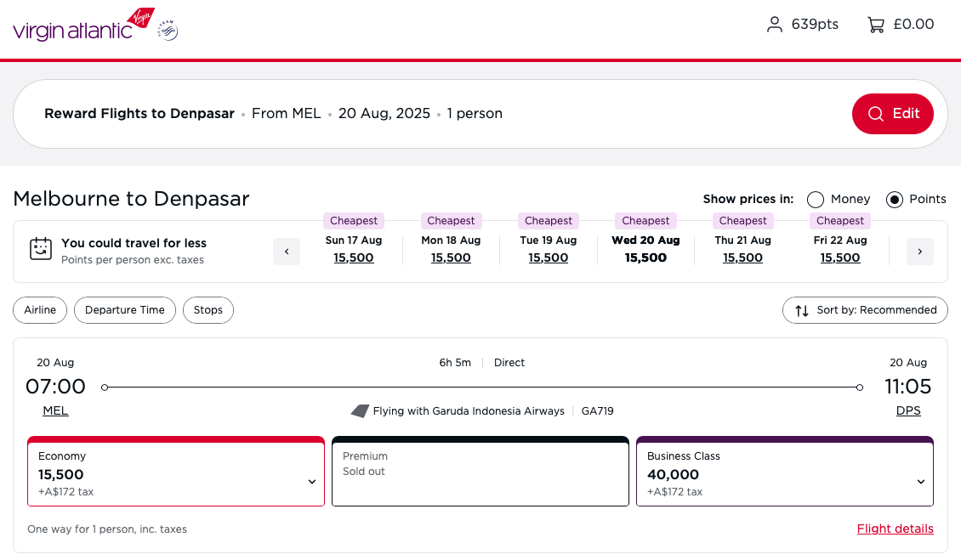Image resolution: width=961 pixels, height=560 pixels.
Task: Select Fri 22 Aug date
Action: (x=840, y=249)
